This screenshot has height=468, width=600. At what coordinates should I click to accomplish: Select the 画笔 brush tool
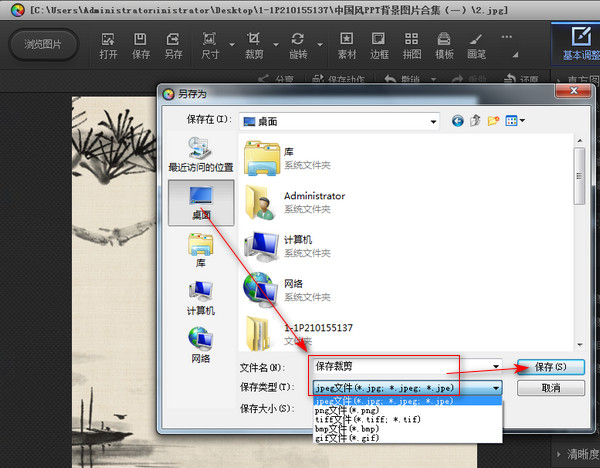pos(476,46)
